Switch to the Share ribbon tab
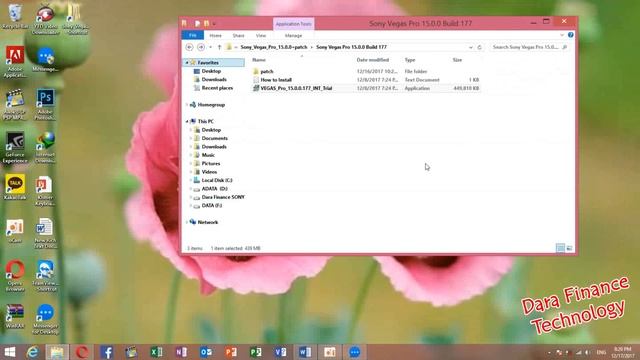This screenshot has height=360, width=640. 238,36
